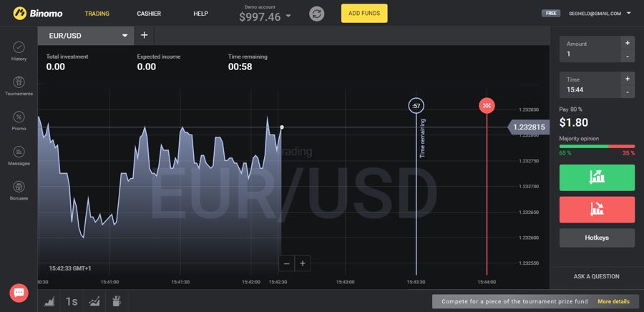Viewport: 644px width, 312px height.
Task: Change the 1s chart interval
Action: 72,301
